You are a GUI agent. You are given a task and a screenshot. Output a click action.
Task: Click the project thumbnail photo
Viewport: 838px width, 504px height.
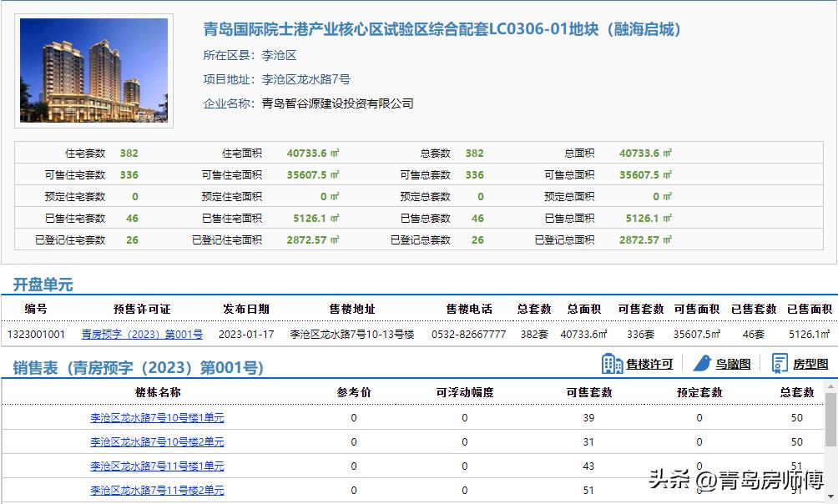click(x=94, y=70)
